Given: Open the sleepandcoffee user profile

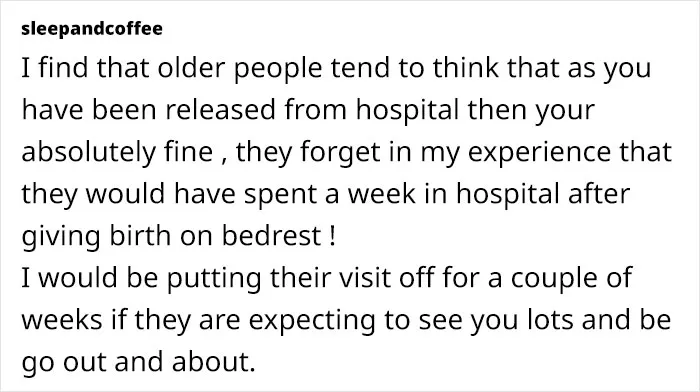Looking at the screenshot, I should pyautogui.click(x=92, y=29).
